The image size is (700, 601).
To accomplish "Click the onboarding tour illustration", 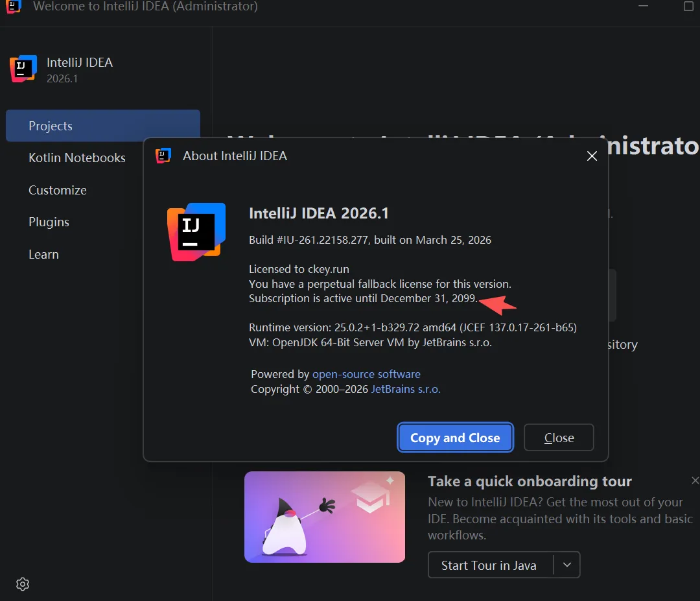I will (325, 517).
